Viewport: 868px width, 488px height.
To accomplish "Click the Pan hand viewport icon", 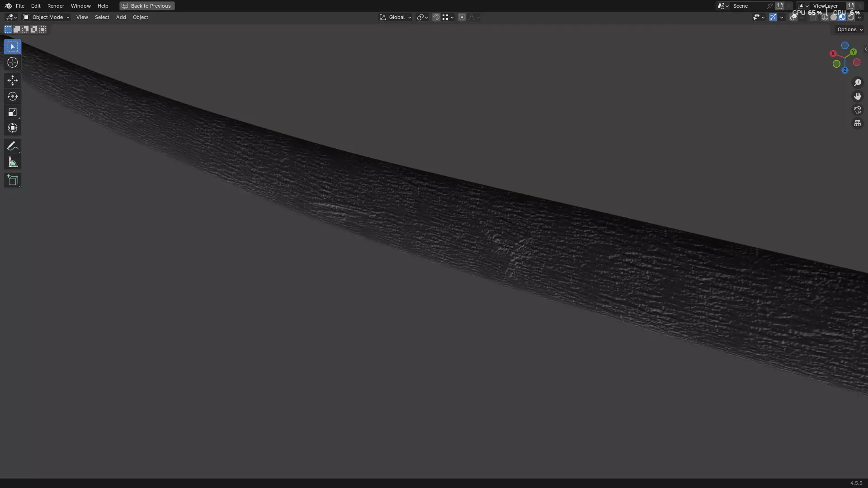I will [x=858, y=96].
